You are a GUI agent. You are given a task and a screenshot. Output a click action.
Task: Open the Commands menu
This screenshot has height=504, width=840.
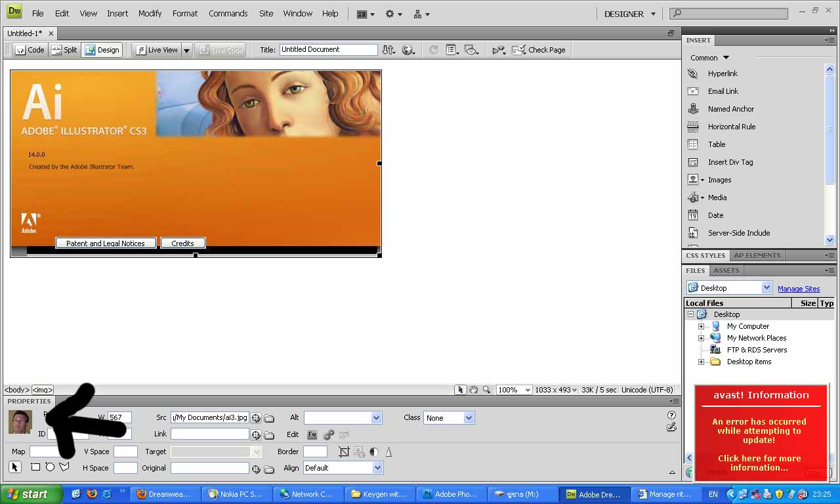click(x=228, y=14)
